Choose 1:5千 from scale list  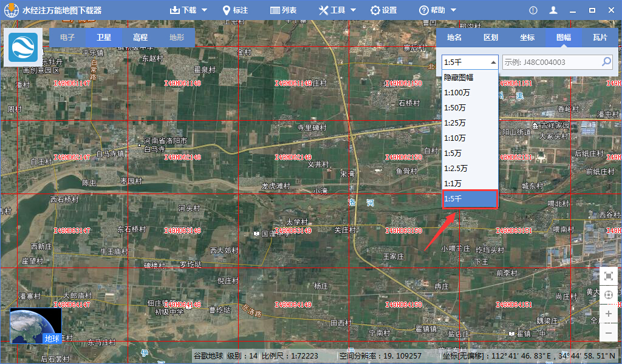[x=470, y=199]
